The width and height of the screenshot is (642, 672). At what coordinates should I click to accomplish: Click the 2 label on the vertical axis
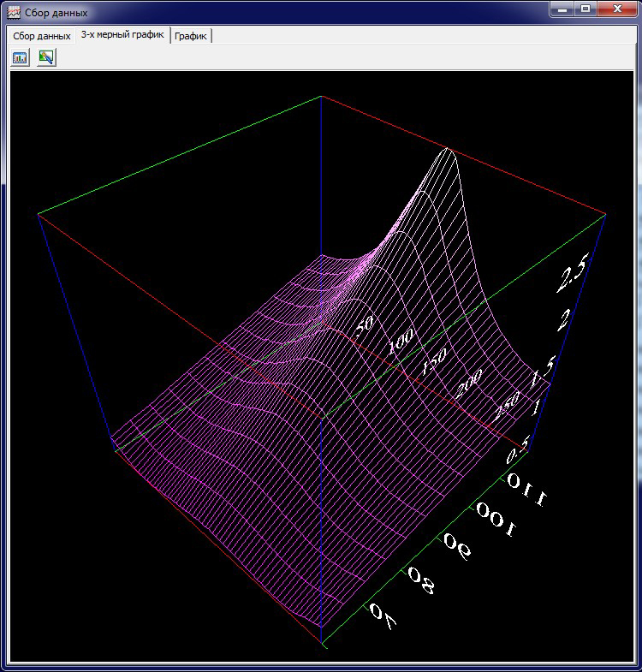click(x=564, y=321)
